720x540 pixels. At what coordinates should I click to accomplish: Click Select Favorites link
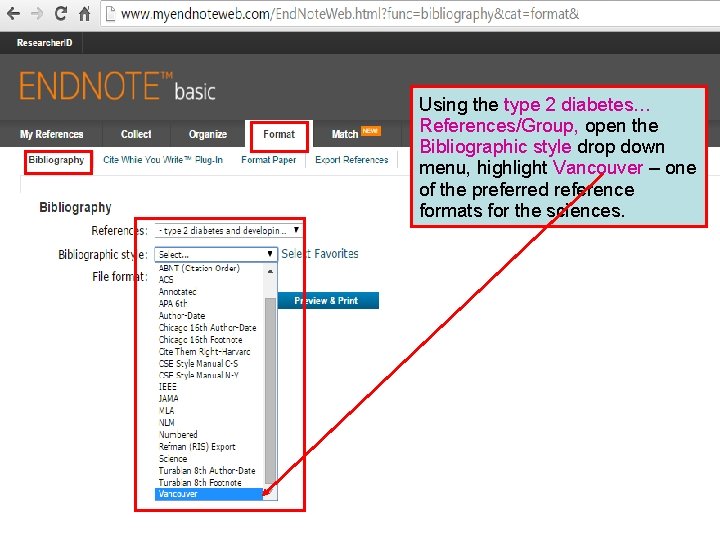(320, 253)
